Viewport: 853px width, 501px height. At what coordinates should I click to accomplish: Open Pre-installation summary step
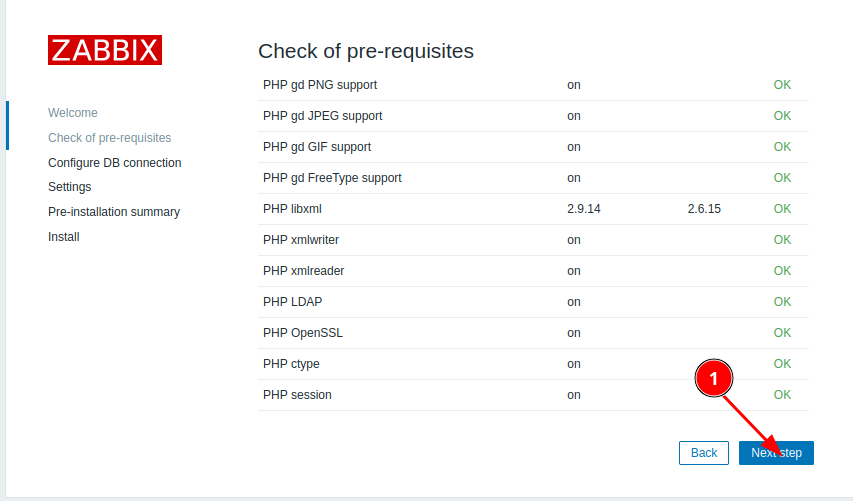[113, 212]
